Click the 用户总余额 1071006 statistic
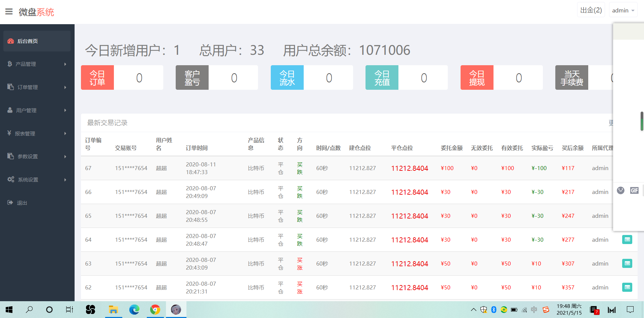 pos(346,50)
